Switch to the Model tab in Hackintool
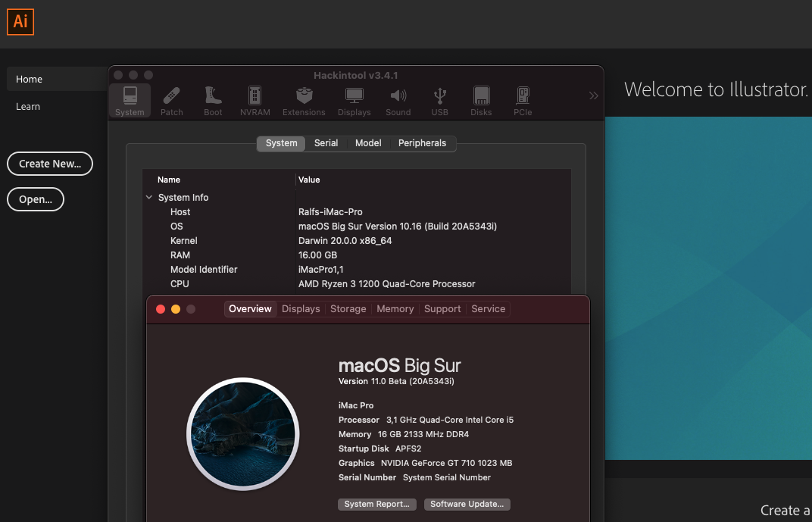812x522 pixels. point(368,143)
